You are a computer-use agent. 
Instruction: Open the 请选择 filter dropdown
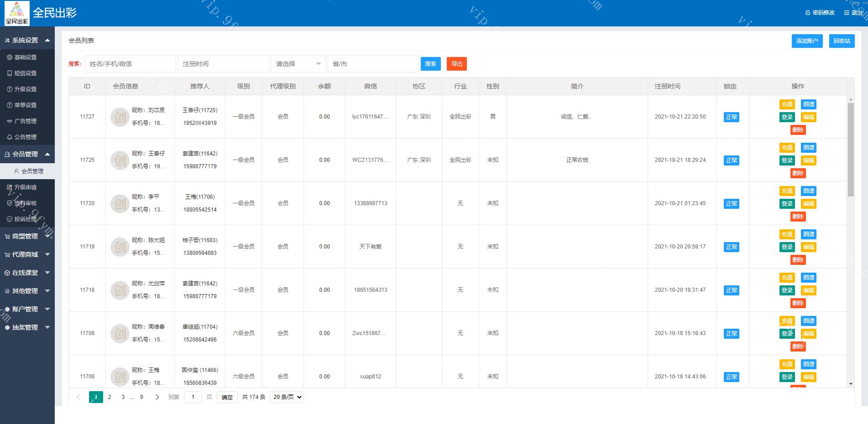pyautogui.click(x=298, y=64)
